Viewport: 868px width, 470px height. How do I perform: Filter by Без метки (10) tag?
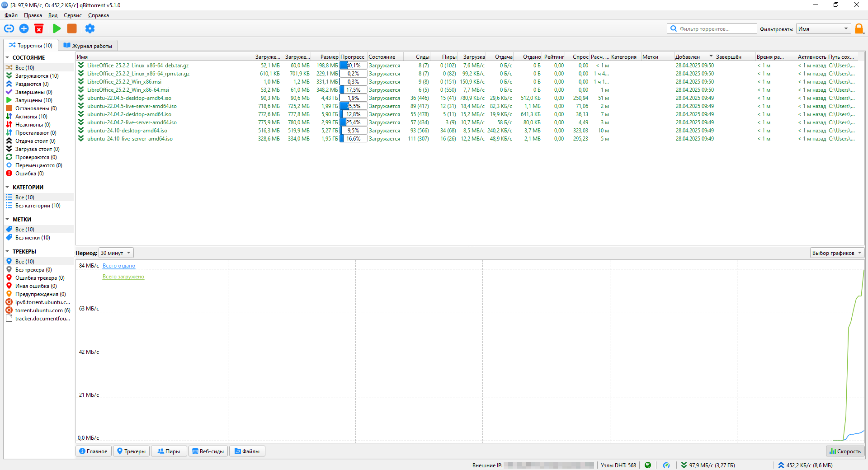pos(39,238)
